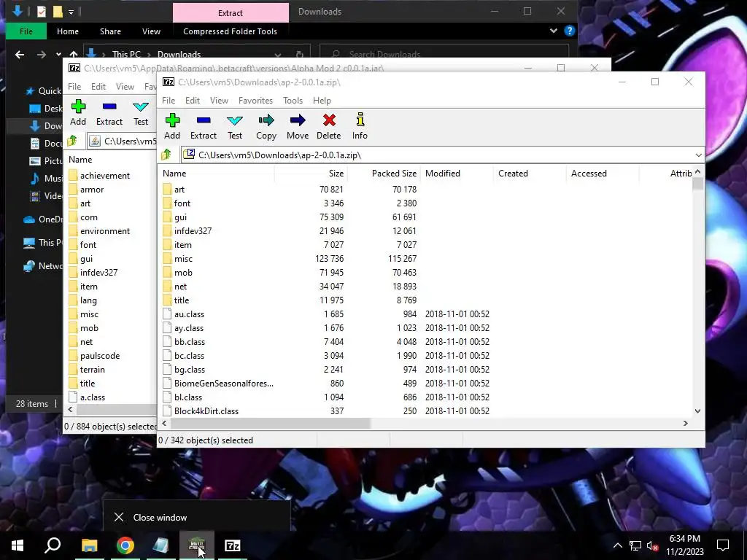Click Test icon in the Alpha Mod jar window

(x=141, y=106)
